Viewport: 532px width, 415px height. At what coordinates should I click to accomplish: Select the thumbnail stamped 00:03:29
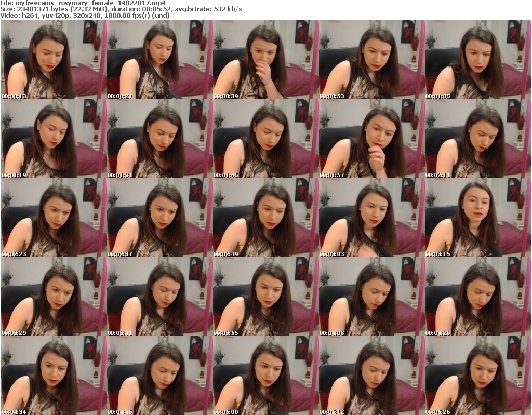(x=54, y=297)
